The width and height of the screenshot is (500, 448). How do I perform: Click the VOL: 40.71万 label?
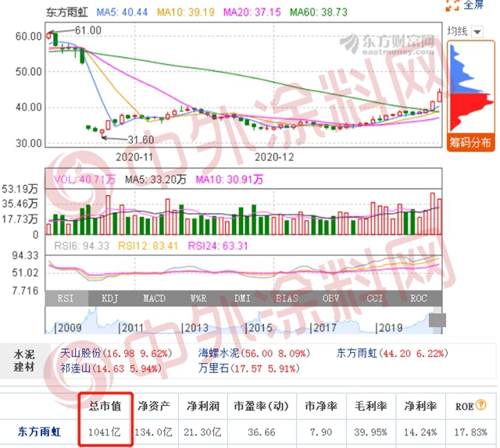click(84, 180)
